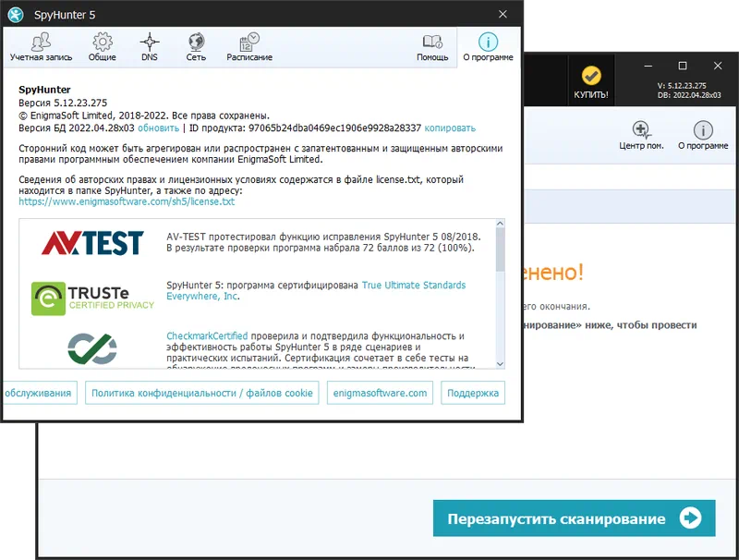Click the SpyHunter bold heading text

pyautogui.click(x=44, y=90)
